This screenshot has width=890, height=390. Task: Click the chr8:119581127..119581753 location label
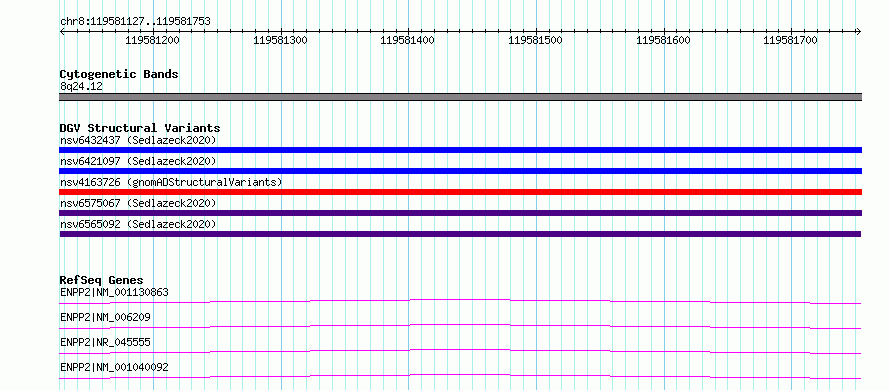pos(135,22)
